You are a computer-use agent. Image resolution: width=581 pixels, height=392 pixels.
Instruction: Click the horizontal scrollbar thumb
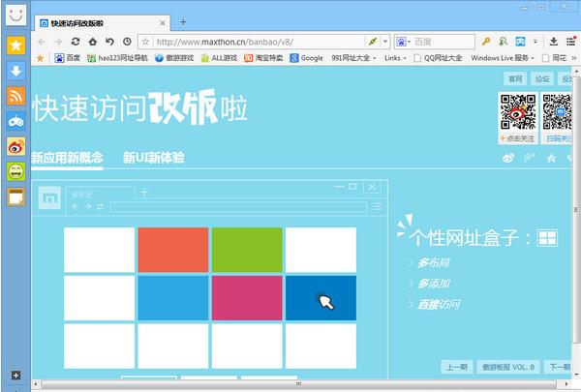(298, 384)
